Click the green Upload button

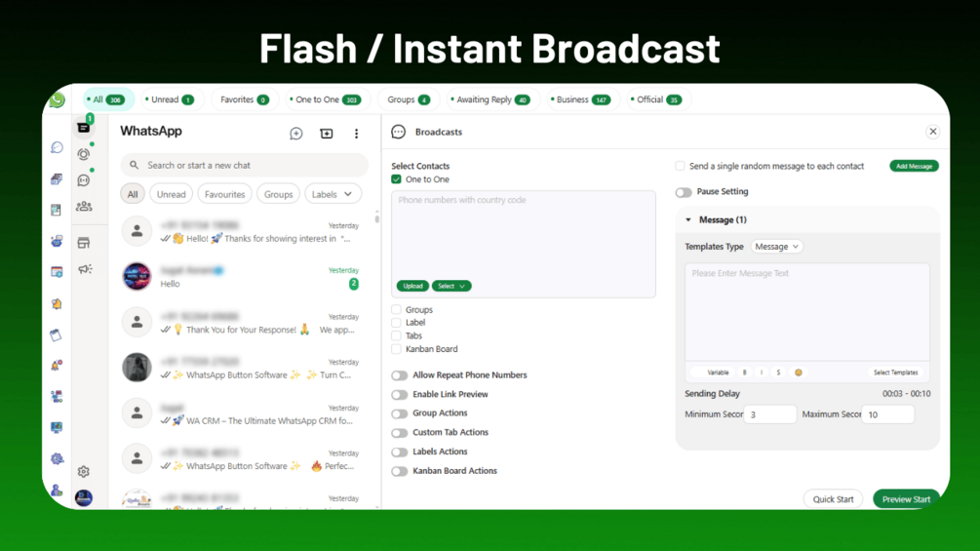point(412,286)
